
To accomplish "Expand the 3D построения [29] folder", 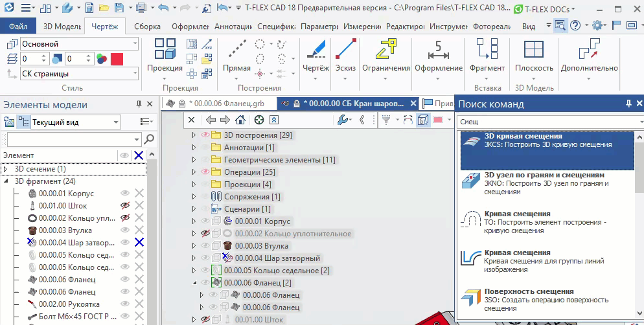I will (193, 135).
